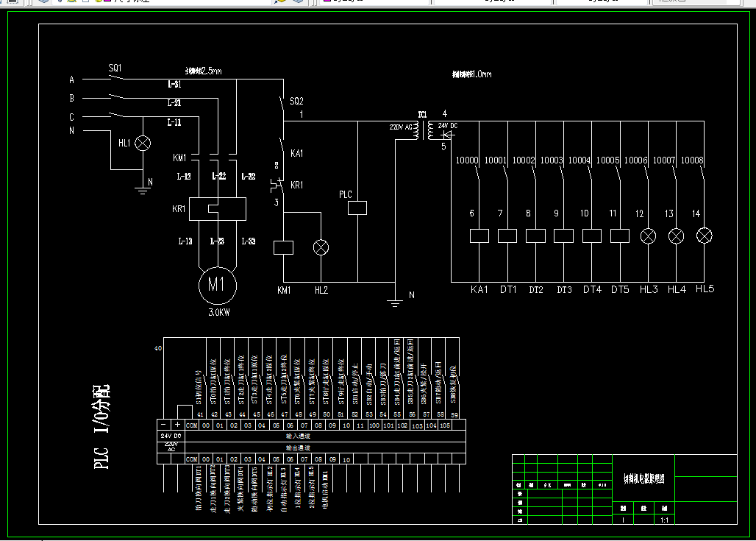Click the L-32 wire label

tap(249, 176)
